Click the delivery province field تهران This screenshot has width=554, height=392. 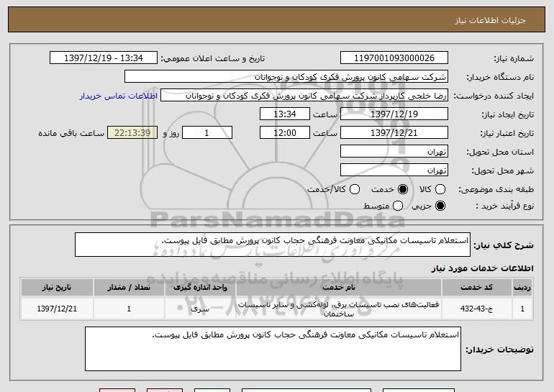(x=394, y=152)
